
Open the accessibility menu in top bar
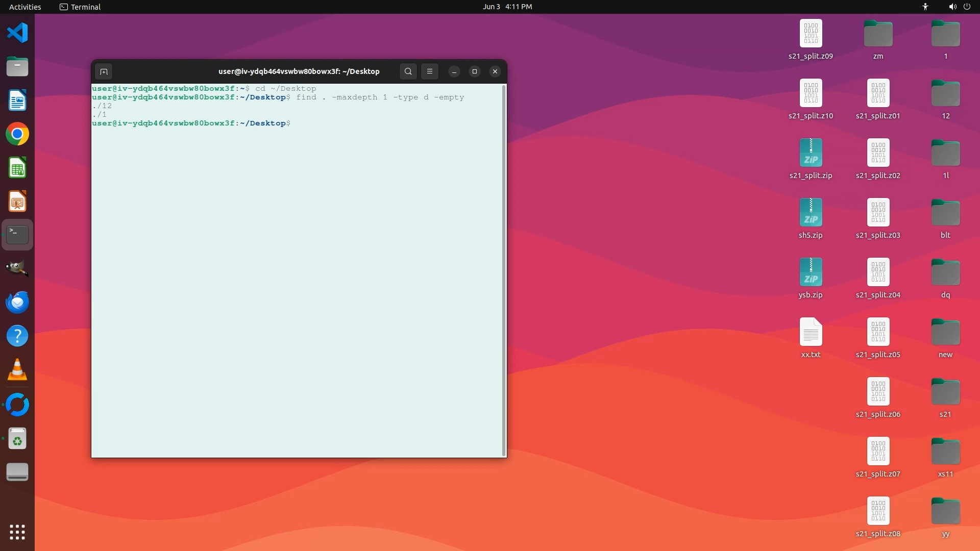point(925,7)
